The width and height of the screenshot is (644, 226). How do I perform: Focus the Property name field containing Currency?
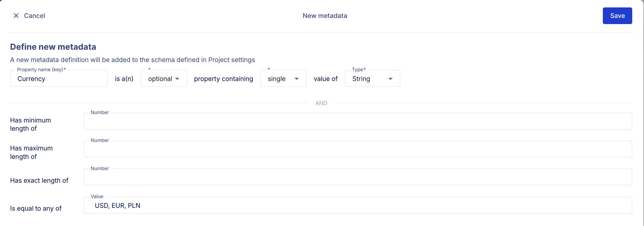(59, 79)
